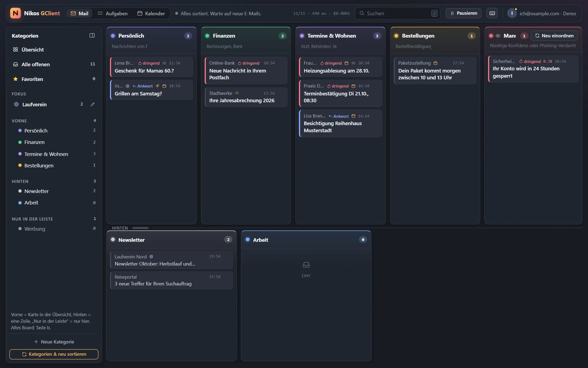Open email Ihr Konto wird in 24 Stunden gesperrt
The width and height of the screenshot is (588, 368).
pyautogui.click(x=533, y=69)
